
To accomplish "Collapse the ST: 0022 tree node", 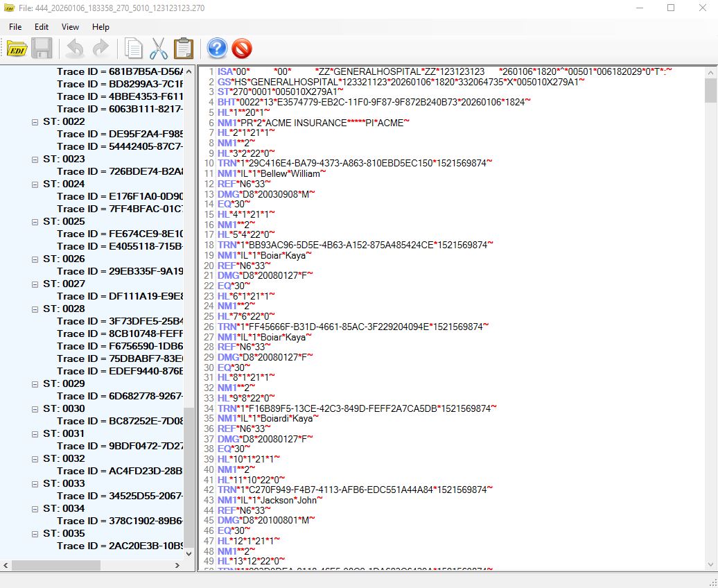I will tap(35, 122).
